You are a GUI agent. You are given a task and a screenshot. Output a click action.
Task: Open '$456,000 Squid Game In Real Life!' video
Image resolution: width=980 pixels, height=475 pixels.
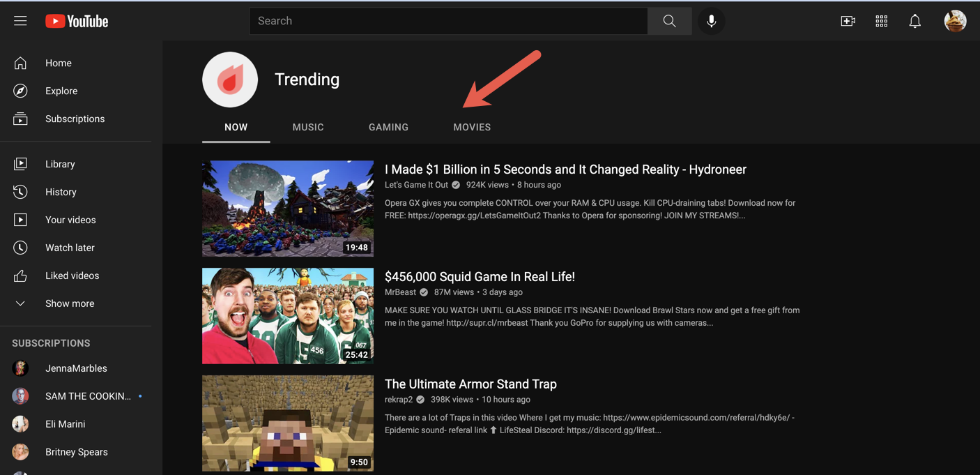pyautogui.click(x=480, y=276)
